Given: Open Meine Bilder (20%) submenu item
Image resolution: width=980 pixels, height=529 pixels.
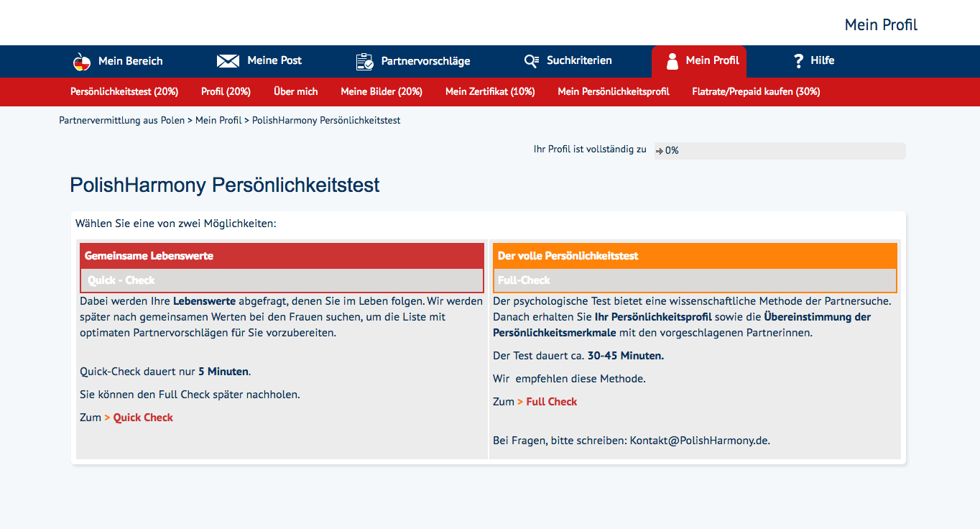Looking at the screenshot, I should coord(382,91).
